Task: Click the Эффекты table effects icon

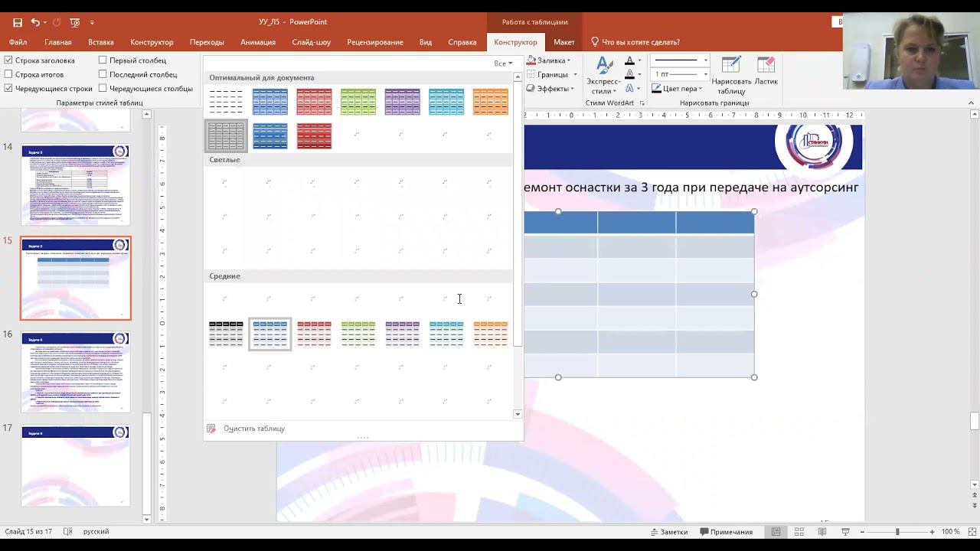Action: [531, 89]
